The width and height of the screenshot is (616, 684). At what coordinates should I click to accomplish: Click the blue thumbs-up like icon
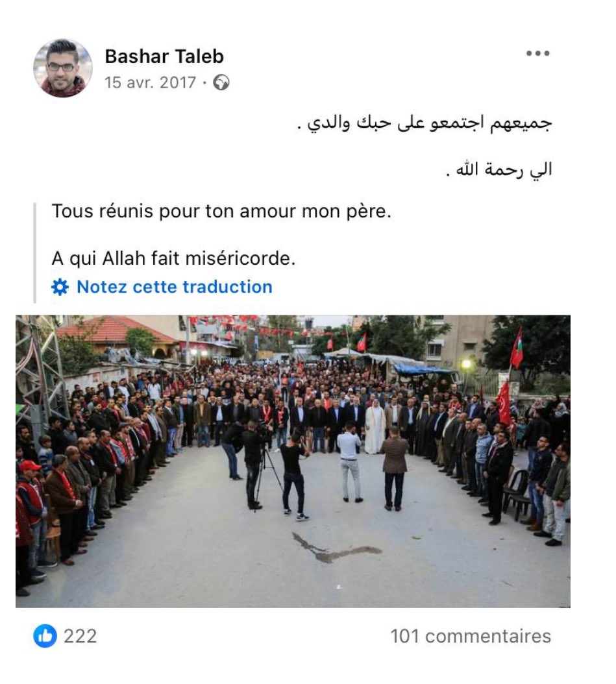tap(45, 635)
